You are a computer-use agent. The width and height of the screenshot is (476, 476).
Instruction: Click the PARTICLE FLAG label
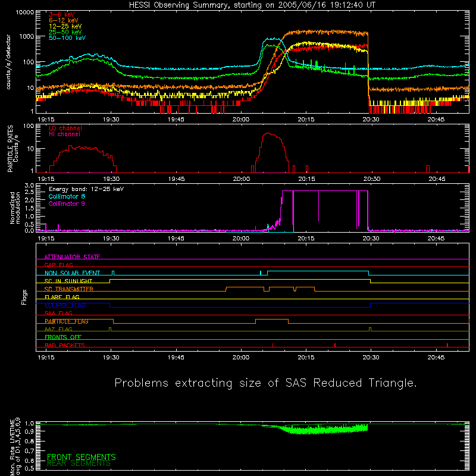[x=67, y=321]
